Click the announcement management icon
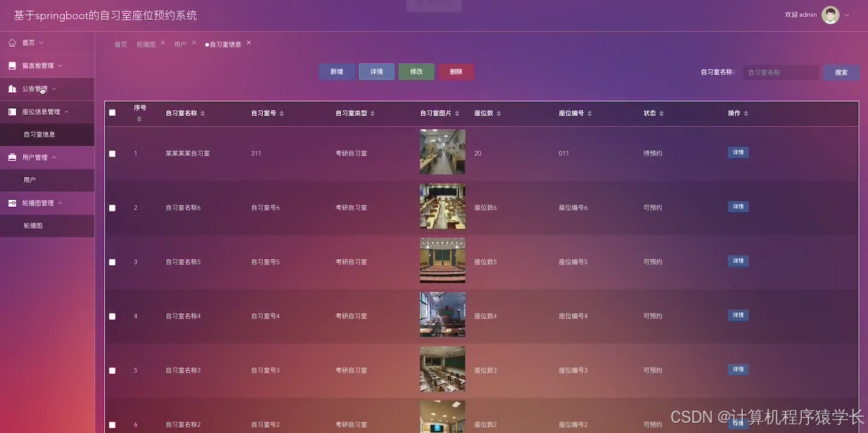Viewport: 868px width, 433px height. pos(13,88)
